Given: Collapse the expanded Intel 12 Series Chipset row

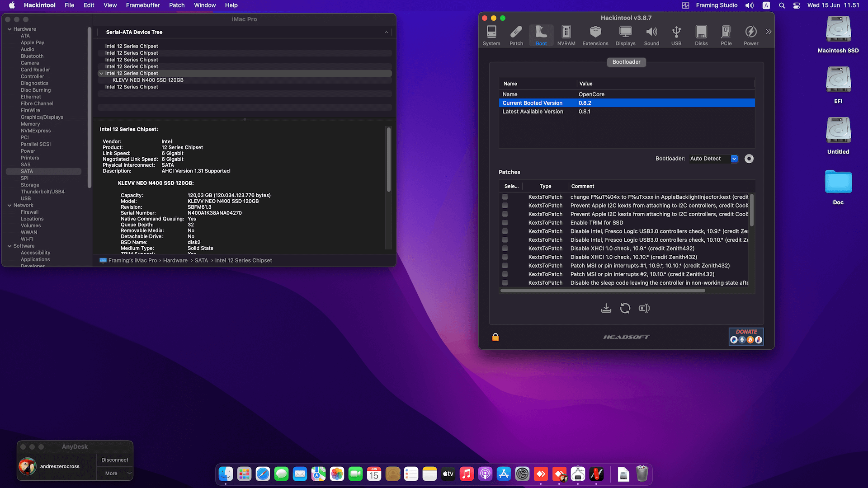Looking at the screenshot, I should coord(101,73).
